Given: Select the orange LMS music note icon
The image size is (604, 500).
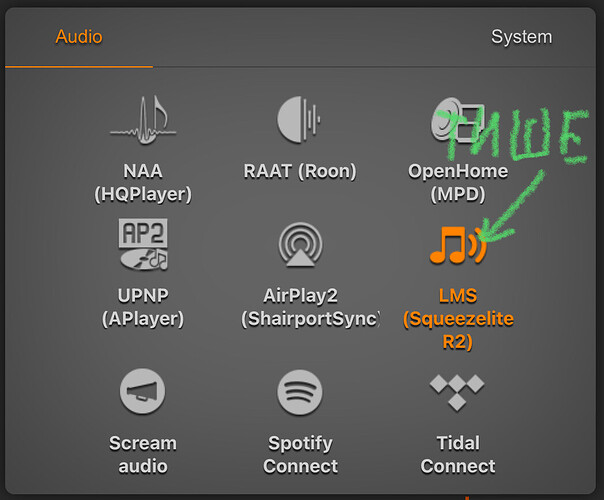Looking at the screenshot, I should (x=457, y=246).
